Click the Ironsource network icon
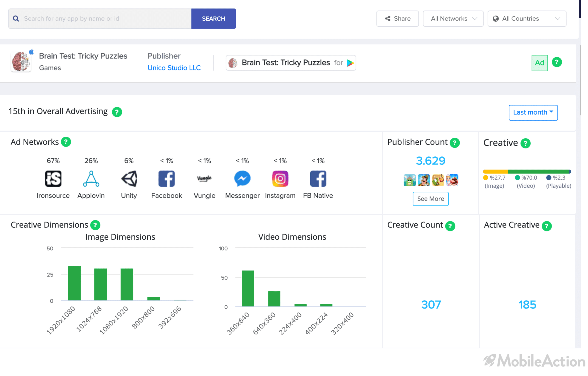This screenshot has width=588, height=376. 53,179
